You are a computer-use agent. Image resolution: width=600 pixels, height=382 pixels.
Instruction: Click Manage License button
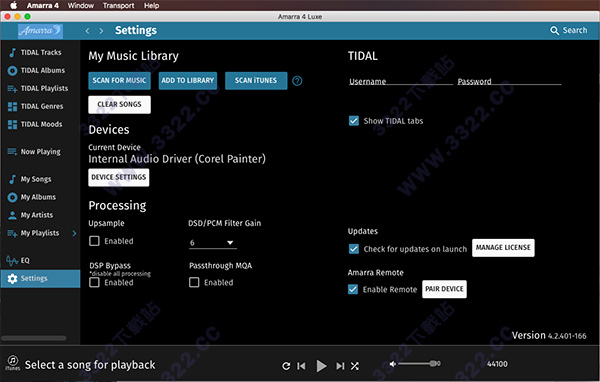[x=503, y=248]
